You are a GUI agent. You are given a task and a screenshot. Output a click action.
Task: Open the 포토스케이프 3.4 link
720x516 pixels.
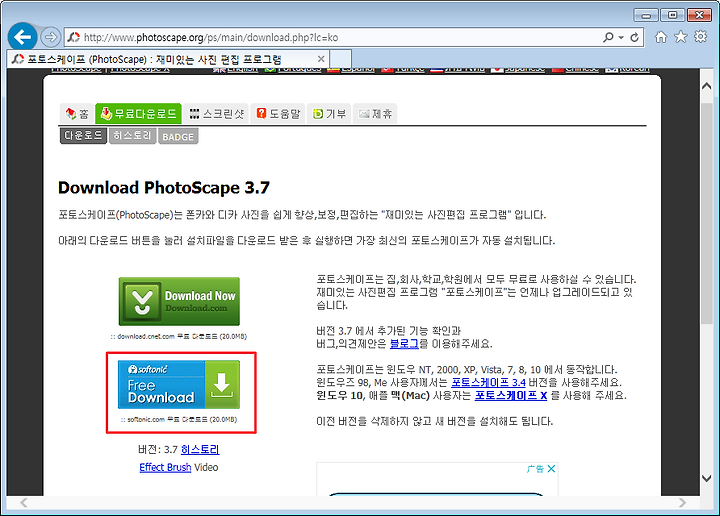click(x=488, y=382)
